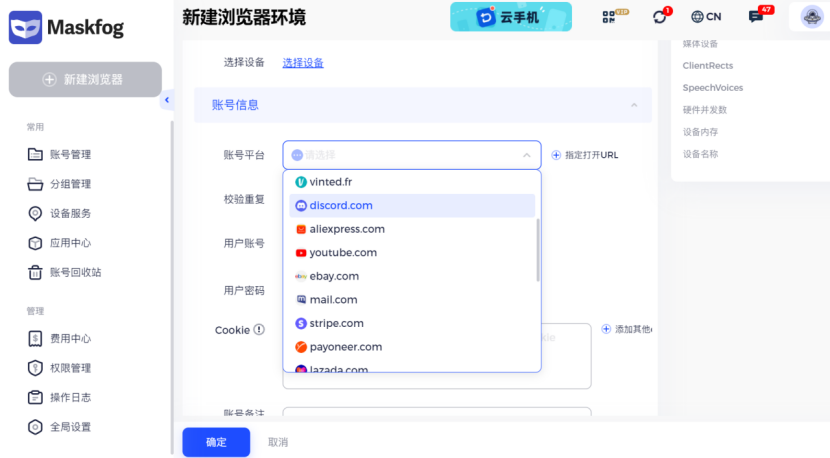830x458 pixels.
Task: Click the 设备服务 location pin icon
Action: point(35,213)
